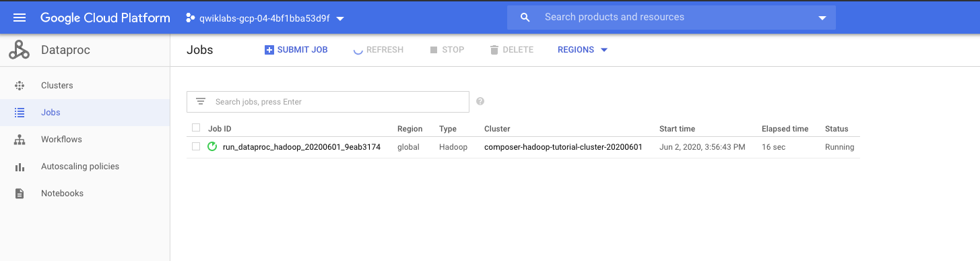Select the run_dataproc_hadoop job row checkbox

(x=196, y=146)
